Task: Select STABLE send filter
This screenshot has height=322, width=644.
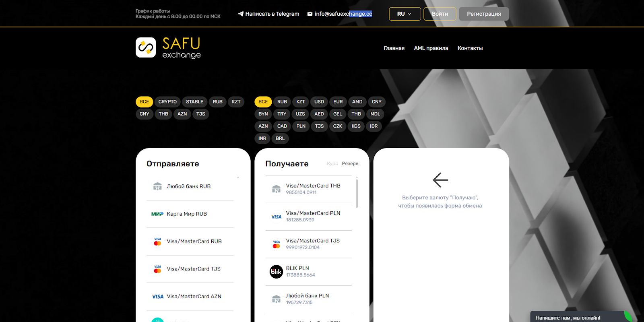Action: tap(195, 102)
